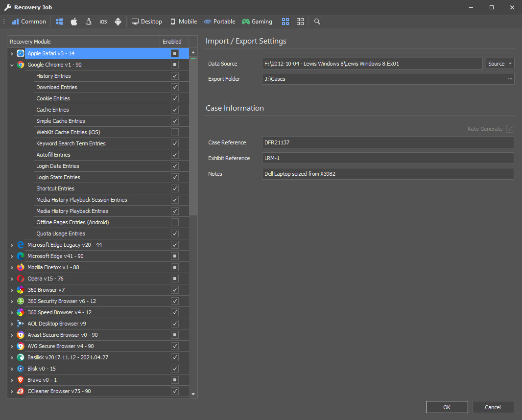Image resolution: width=522 pixels, height=420 pixels.
Task: Click the 360 Speed Browser icon
Action: [x=21, y=312]
